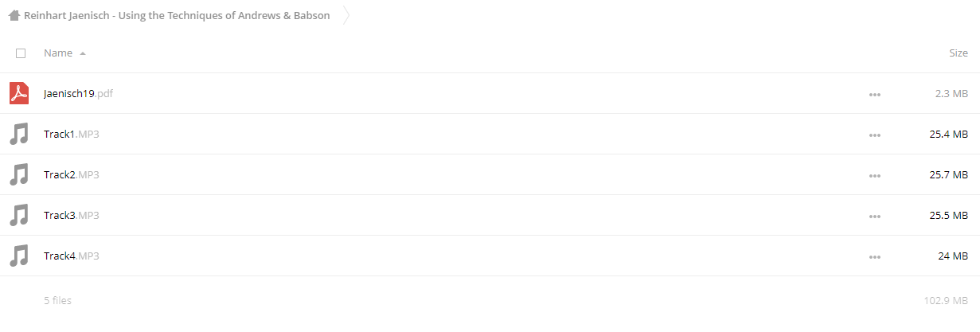Toggle the select-all checkbox in header
980x332 pixels.
tap(21, 53)
